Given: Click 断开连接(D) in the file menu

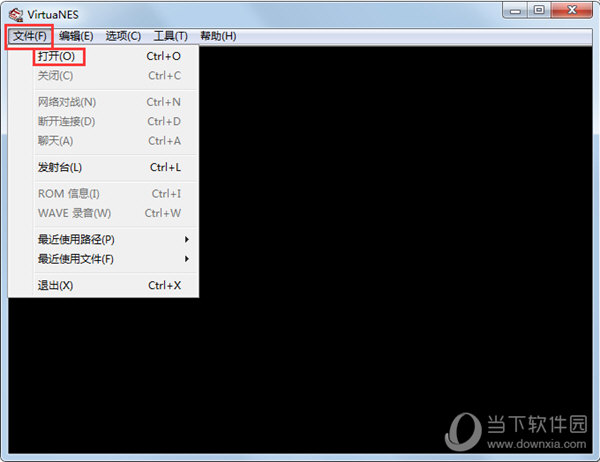Looking at the screenshot, I should tap(67, 121).
